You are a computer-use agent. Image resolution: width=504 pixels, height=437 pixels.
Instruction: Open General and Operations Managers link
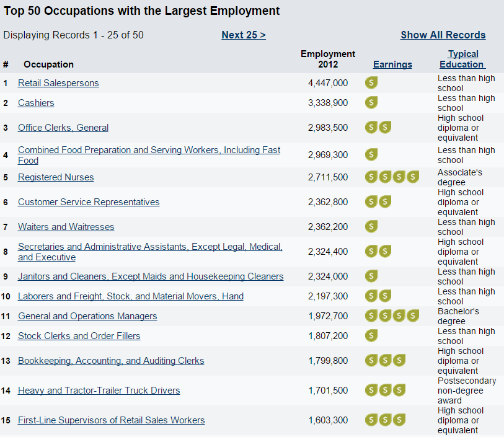pyautogui.click(x=87, y=316)
